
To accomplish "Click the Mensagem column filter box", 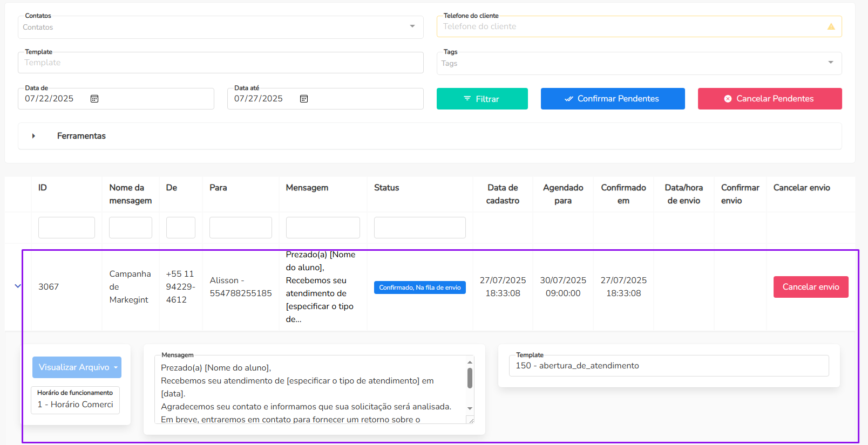I will click(322, 228).
